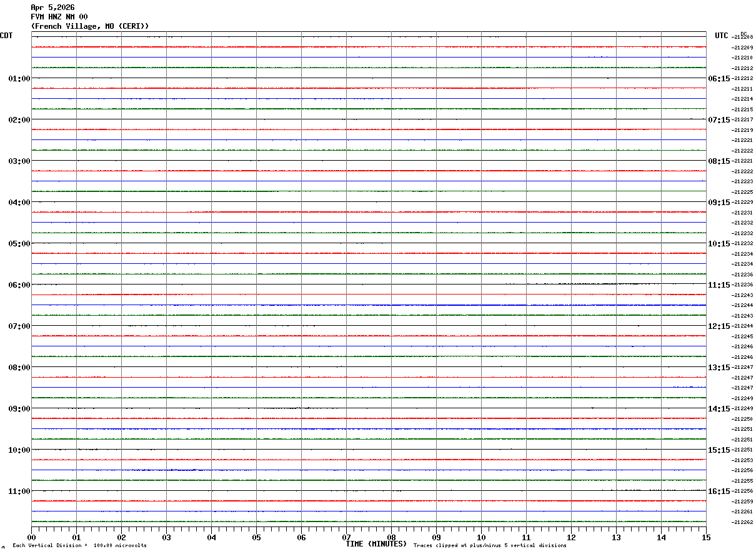Select the 09:00 CDT row label
This screenshot has height=554, width=756.
(19, 409)
